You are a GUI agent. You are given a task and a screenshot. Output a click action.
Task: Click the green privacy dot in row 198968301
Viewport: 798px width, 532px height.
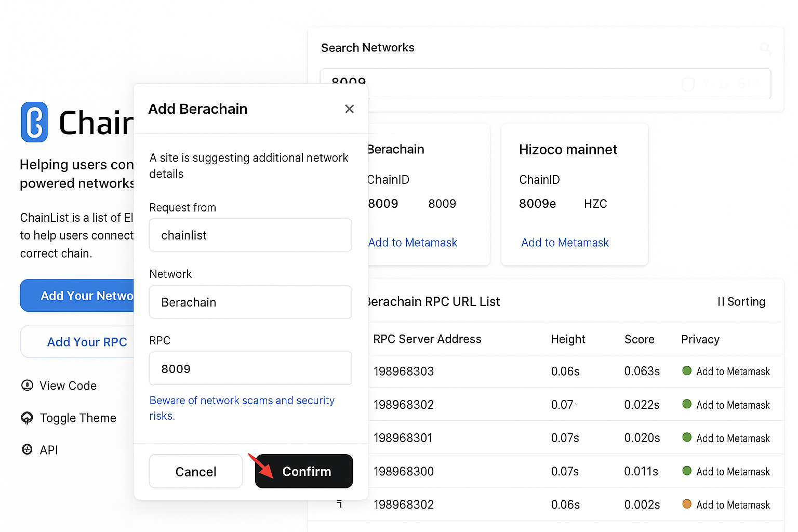pyautogui.click(x=687, y=437)
